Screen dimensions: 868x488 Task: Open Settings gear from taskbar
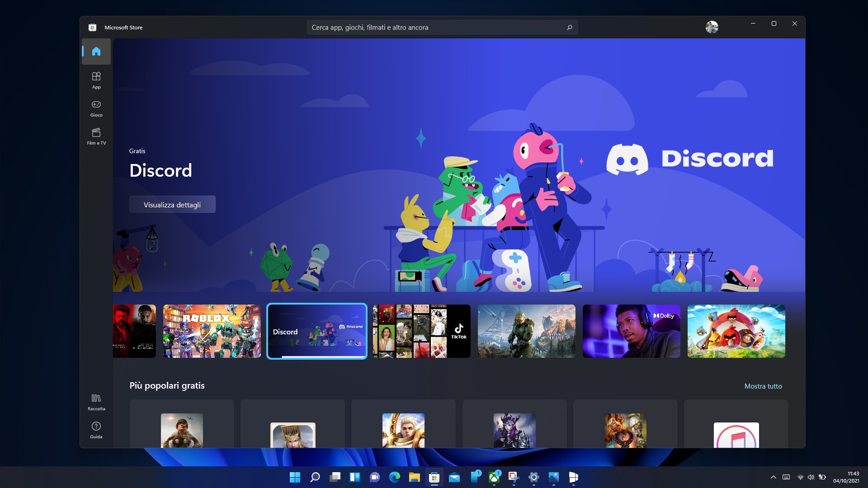coord(534,477)
